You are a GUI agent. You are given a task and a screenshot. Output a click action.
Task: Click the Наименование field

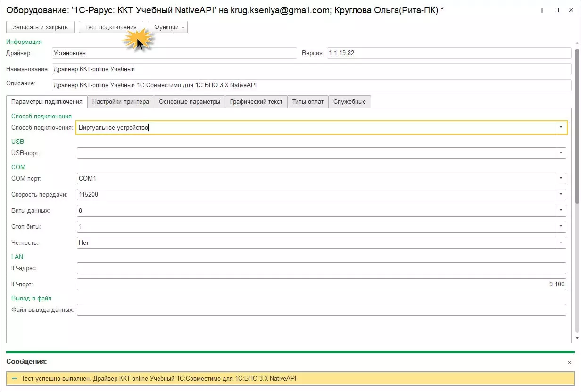(x=312, y=69)
